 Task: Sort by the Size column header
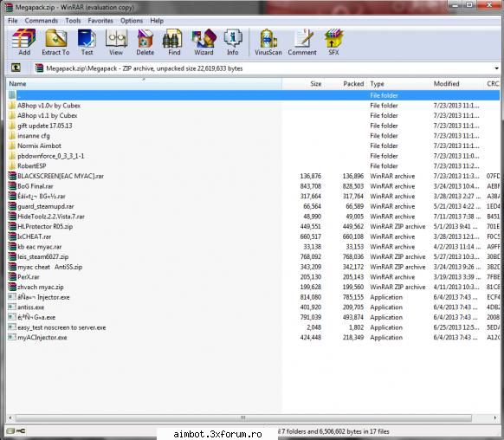[303, 83]
